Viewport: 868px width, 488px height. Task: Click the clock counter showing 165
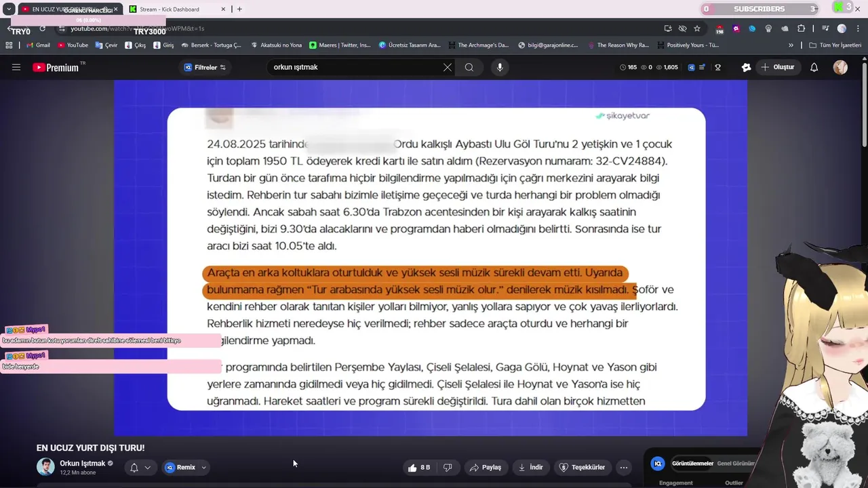[628, 67]
